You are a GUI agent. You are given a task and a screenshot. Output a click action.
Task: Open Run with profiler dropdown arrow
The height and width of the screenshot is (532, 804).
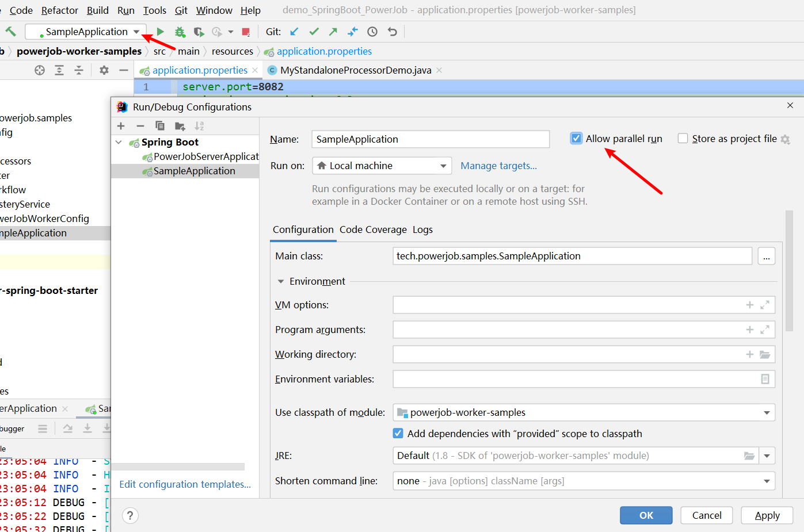231,32
